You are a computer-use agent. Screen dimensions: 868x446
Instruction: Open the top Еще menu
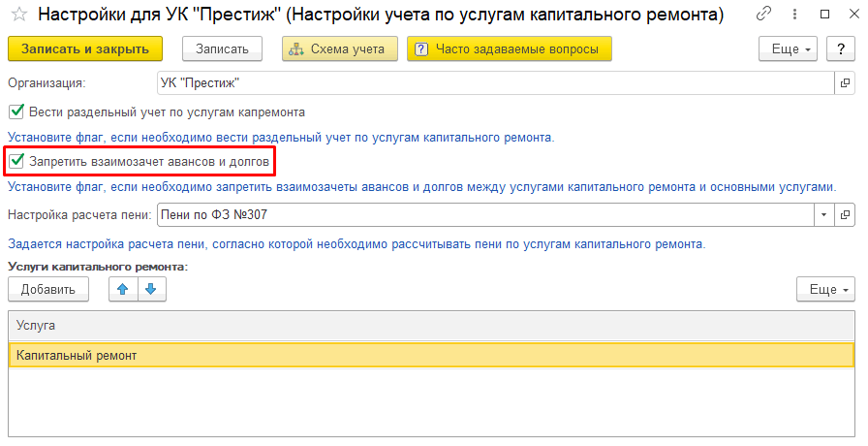pos(789,48)
